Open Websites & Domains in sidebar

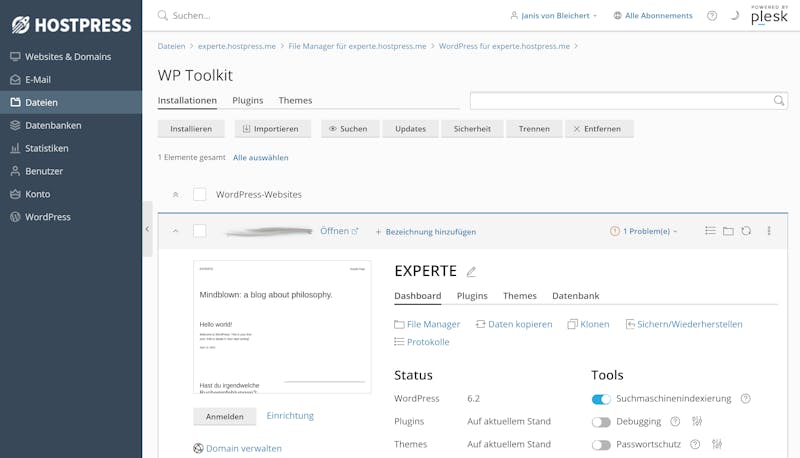(x=71, y=57)
